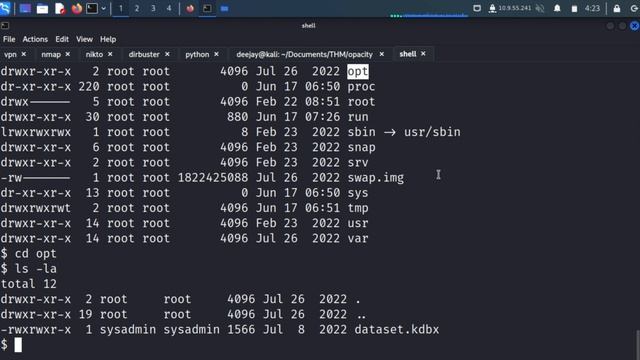
Task: Switch to workspace 3
Action: (153, 9)
